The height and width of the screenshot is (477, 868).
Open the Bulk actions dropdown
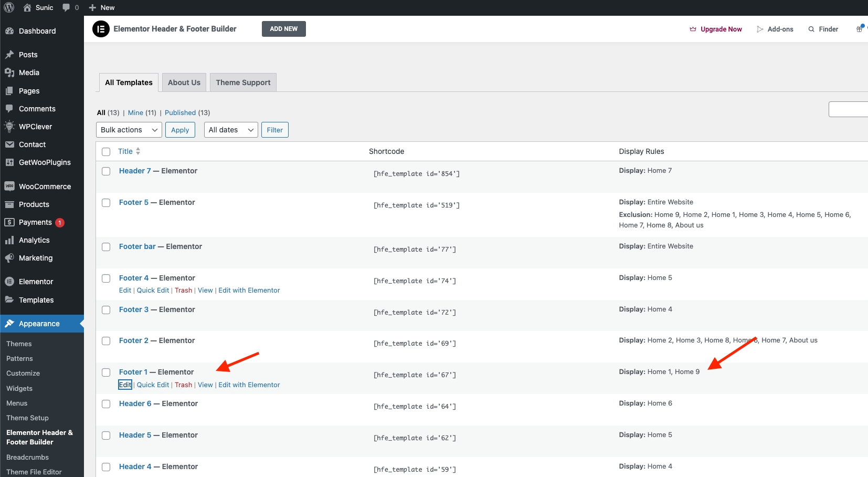click(129, 130)
